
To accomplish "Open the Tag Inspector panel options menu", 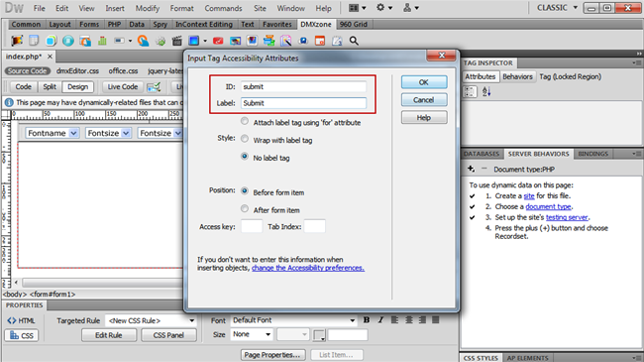I will pyautogui.click(x=637, y=62).
